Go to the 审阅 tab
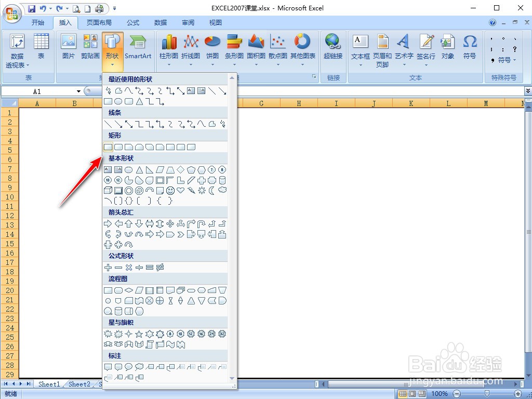The height and width of the screenshot is (399, 532). coord(188,23)
